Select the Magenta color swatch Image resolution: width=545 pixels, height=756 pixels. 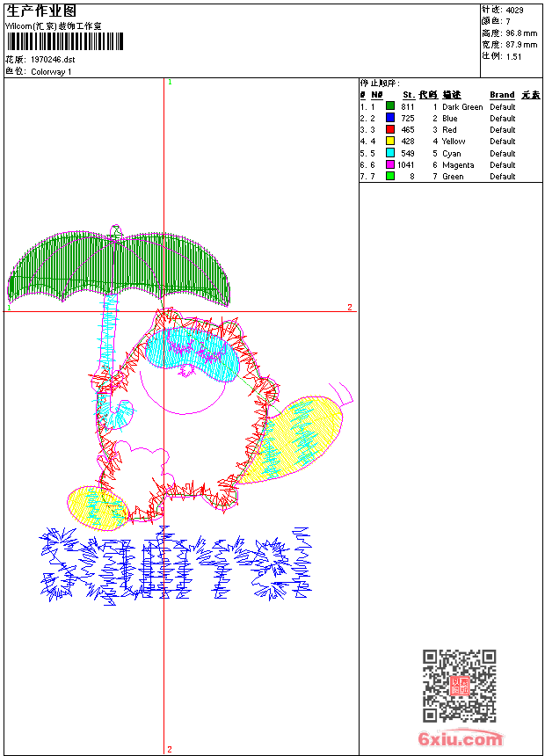[x=390, y=164]
